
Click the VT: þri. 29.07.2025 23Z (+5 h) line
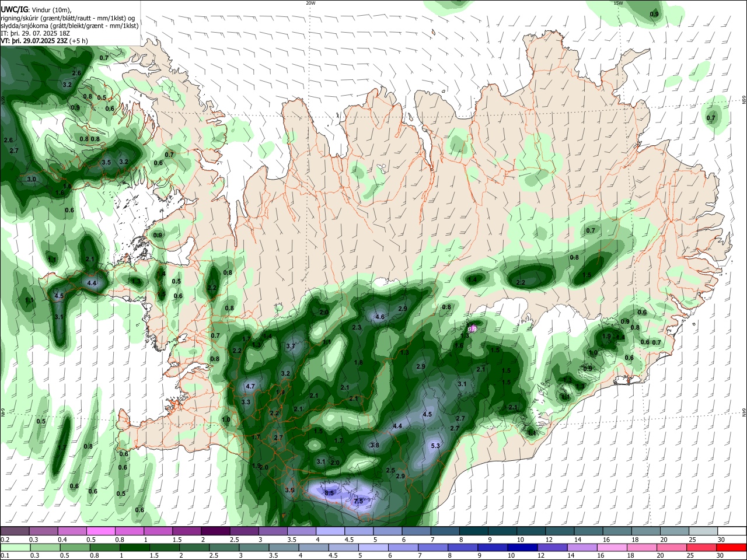pyautogui.click(x=44, y=41)
